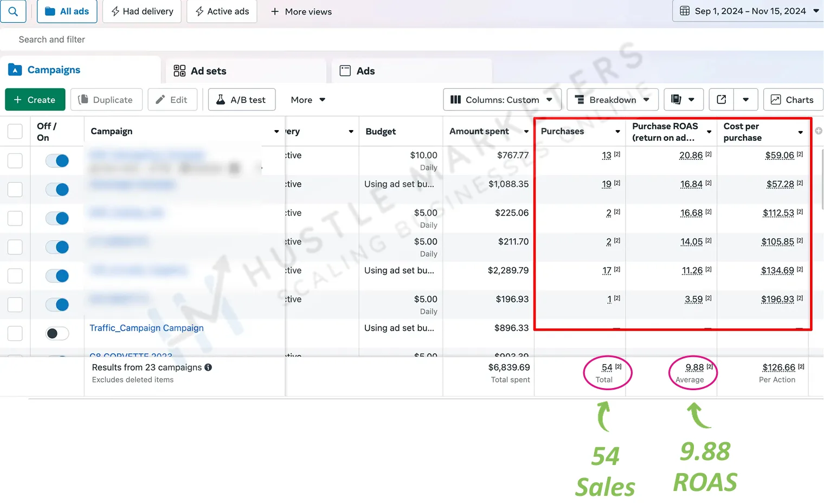Tick checkbox for the $1,088.35 campaign row
The height and width of the screenshot is (504, 824).
point(15,189)
